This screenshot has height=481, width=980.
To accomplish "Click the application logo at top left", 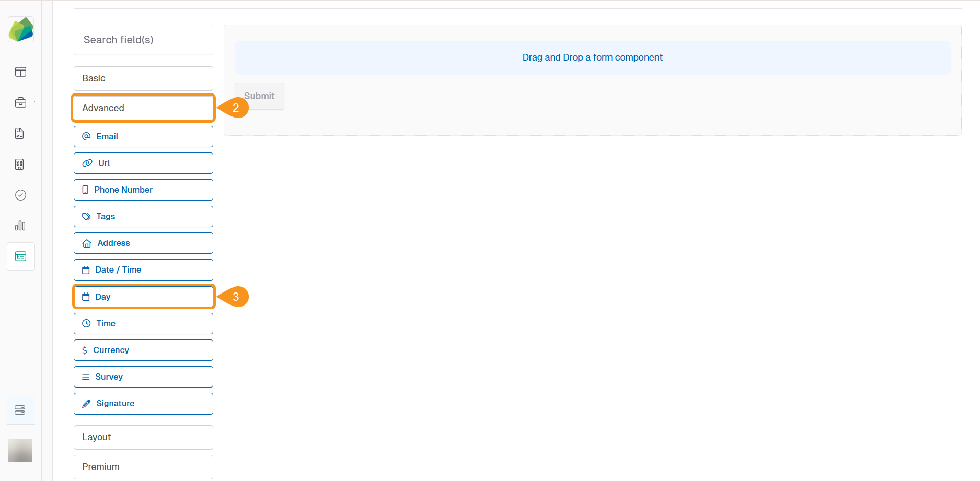I will click(x=20, y=29).
